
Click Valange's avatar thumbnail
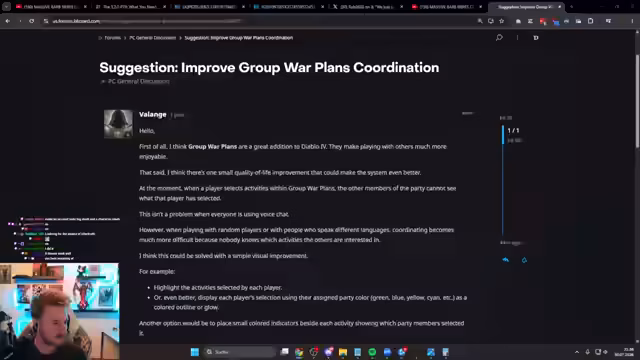pyautogui.click(x=118, y=124)
